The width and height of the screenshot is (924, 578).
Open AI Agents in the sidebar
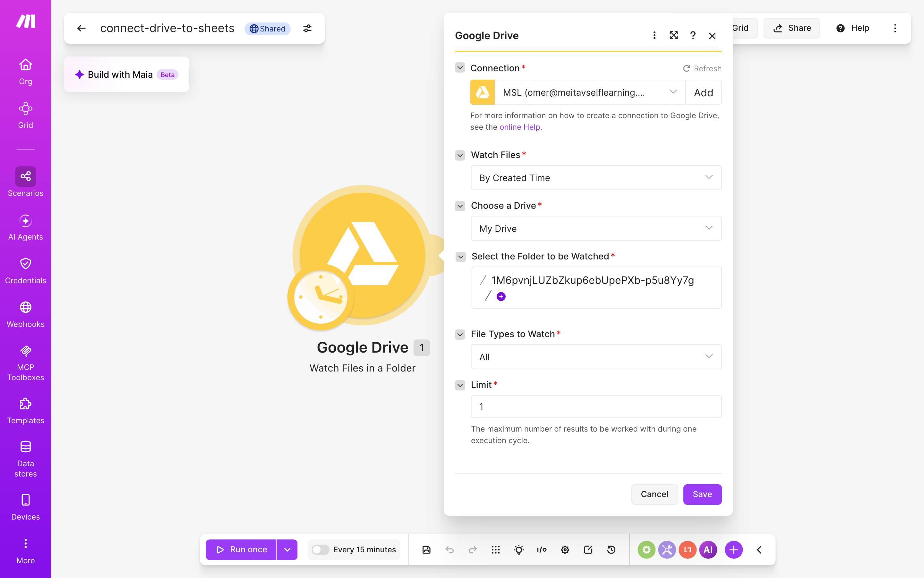coord(26,227)
